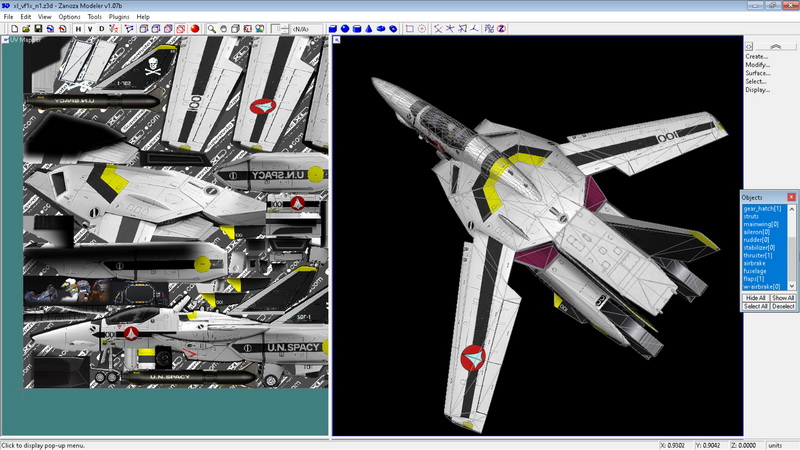
Task: Click the second blue cube icon
Action: click(156, 29)
